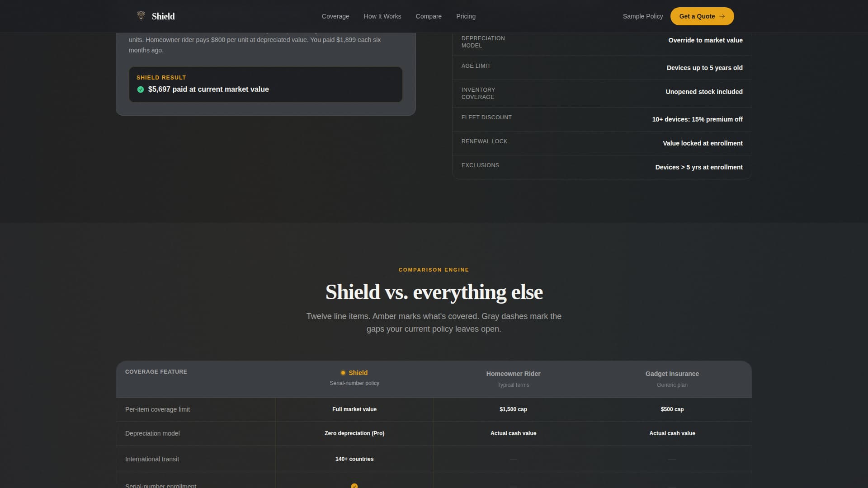
Task: Click the Gadget Insurance column header
Action: click(x=672, y=374)
